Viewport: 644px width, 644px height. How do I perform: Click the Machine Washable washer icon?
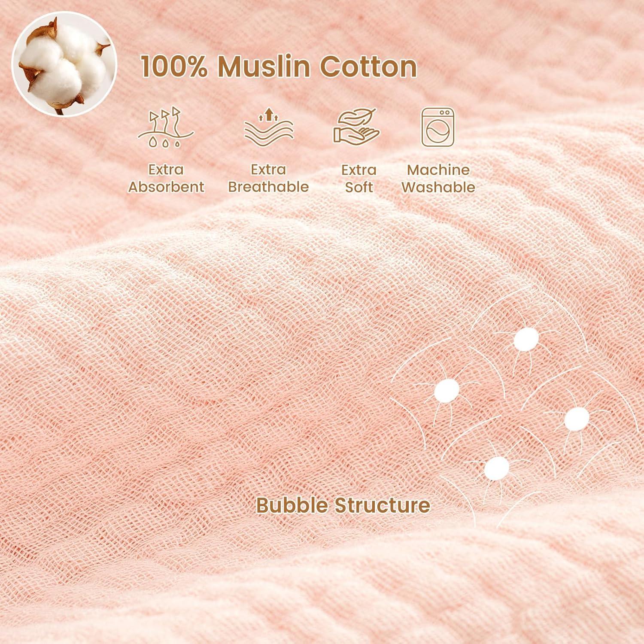pos(437,127)
